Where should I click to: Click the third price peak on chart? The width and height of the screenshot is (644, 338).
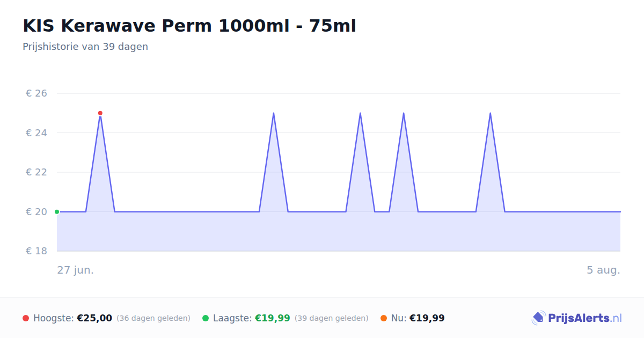[x=360, y=113]
